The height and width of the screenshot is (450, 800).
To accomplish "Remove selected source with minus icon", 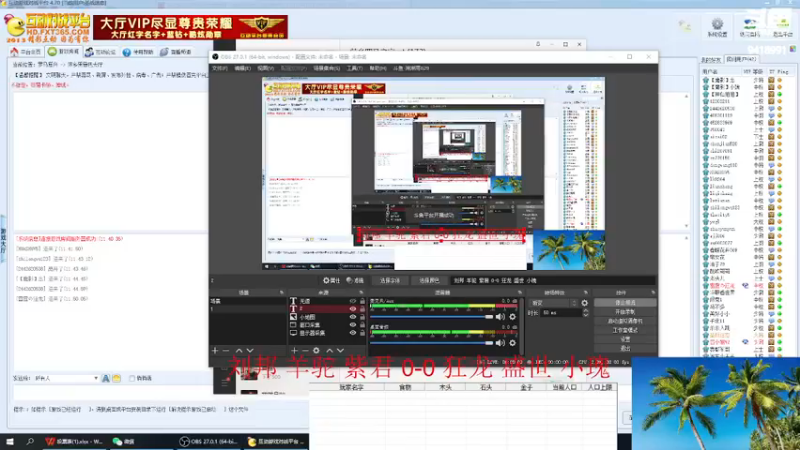I will (x=305, y=351).
